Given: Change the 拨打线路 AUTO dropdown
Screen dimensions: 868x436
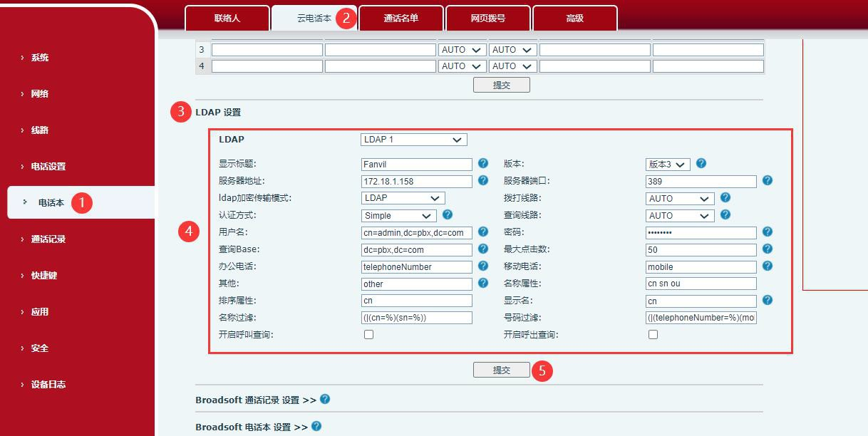Looking at the screenshot, I should point(678,198).
